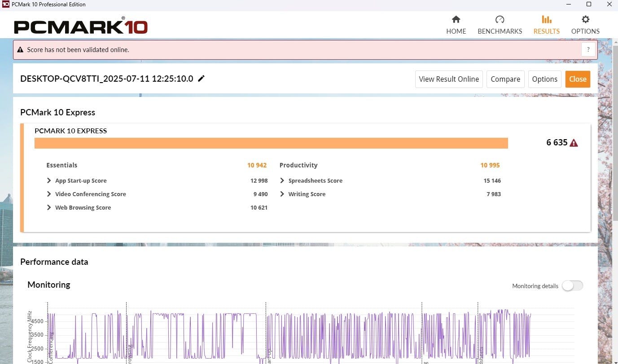Click the Video Conferencing value 9 490

point(260,194)
